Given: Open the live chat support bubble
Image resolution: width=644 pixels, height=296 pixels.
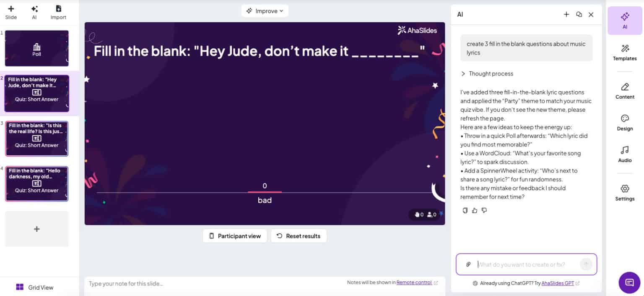Looking at the screenshot, I should point(629,282).
